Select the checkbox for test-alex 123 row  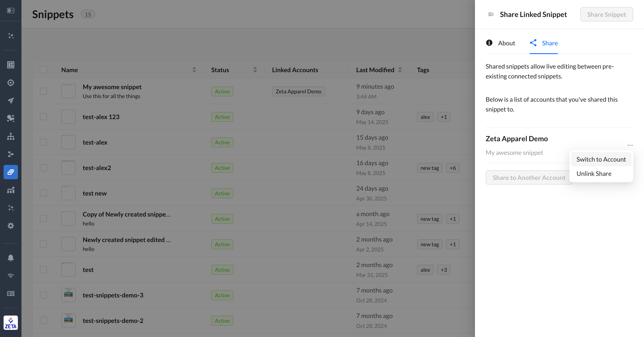(43, 117)
